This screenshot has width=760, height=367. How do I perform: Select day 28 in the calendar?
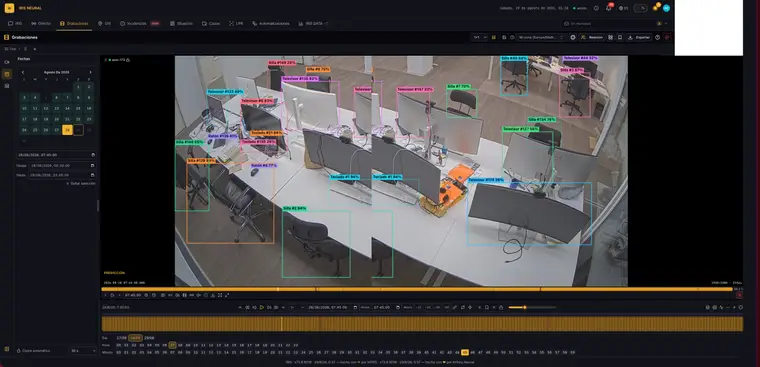click(67, 129)
